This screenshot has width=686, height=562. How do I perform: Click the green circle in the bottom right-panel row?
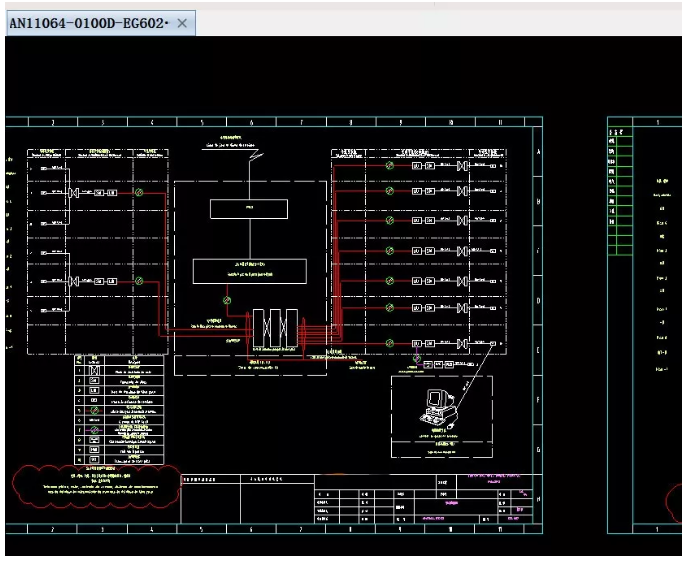pos(390,344)
